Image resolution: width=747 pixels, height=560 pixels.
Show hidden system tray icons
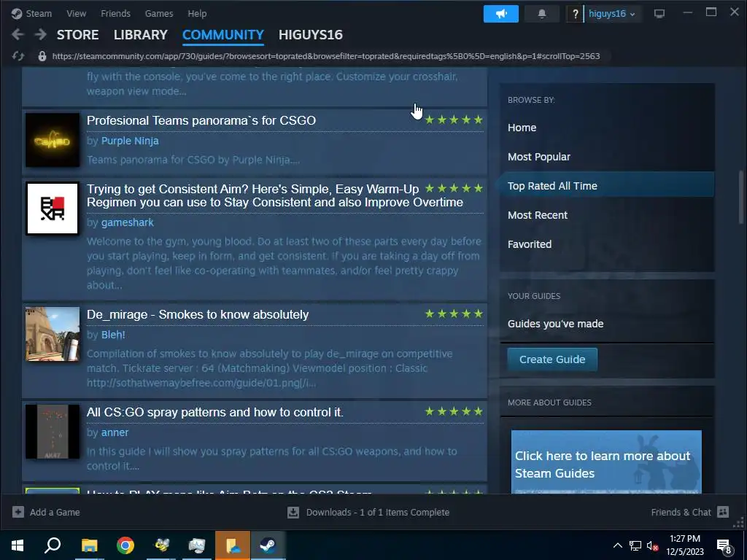617,545
